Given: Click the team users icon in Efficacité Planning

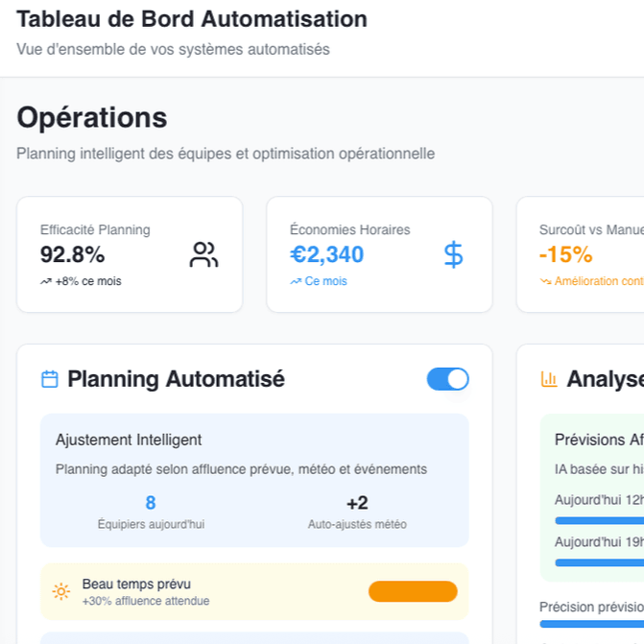Looking at the screenshot, I should point(203,255).
